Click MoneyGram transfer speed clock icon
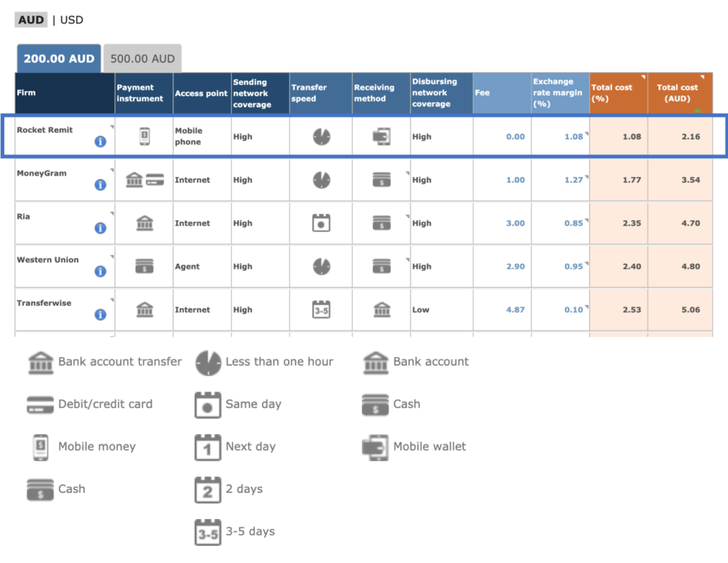The image size is (728, 563). tap(321, 180)
